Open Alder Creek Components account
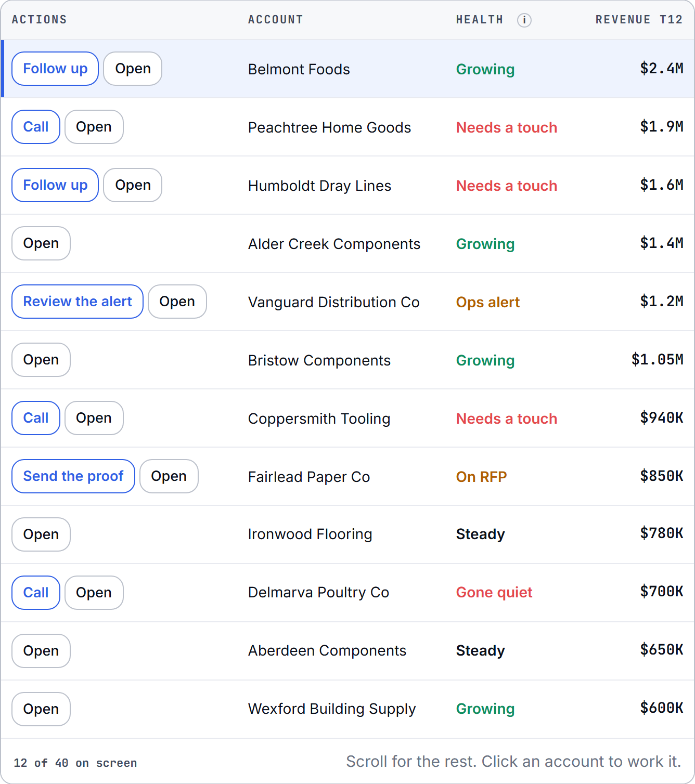This screenshot has height=784, width=695. tap(41, 243)
